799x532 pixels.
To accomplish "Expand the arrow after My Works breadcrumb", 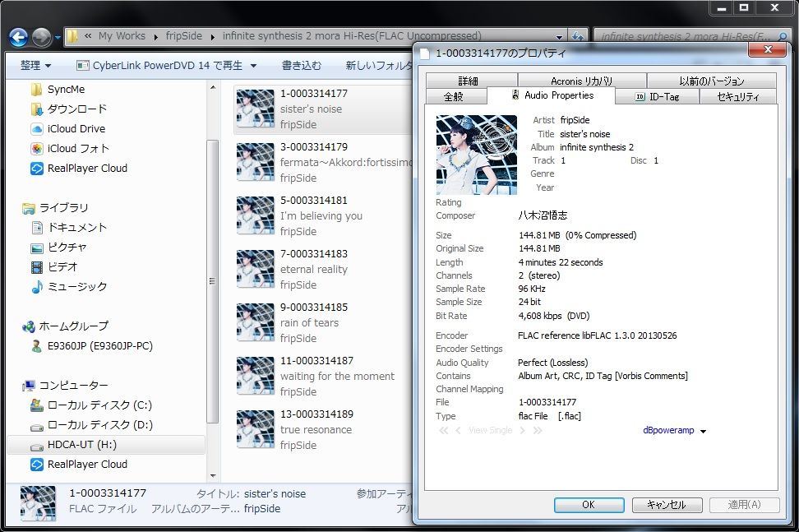I will click(x=155, y=37).
